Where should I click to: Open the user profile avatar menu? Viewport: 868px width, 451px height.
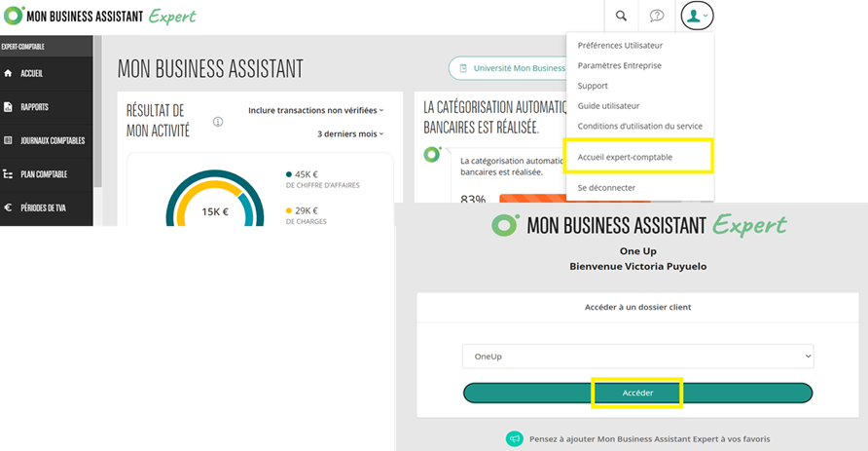pos(697,16)
